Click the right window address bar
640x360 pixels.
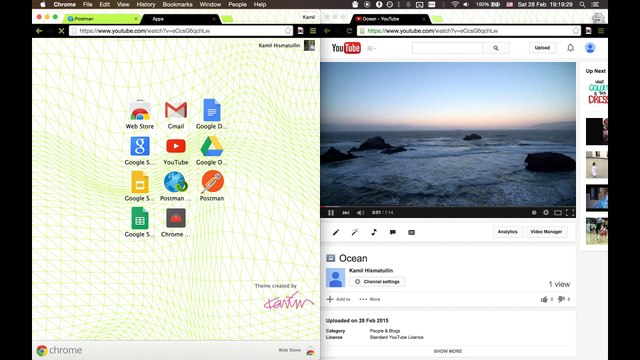click(469, 31)
